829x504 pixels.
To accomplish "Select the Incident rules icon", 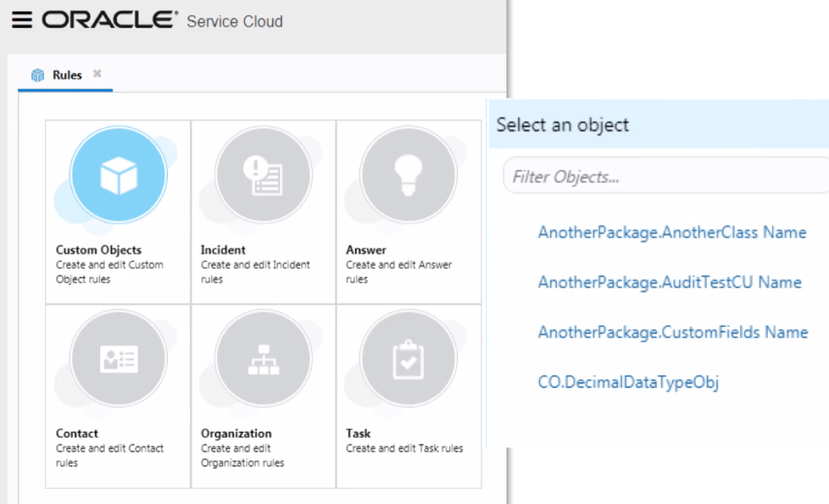I will pos(263,175).
